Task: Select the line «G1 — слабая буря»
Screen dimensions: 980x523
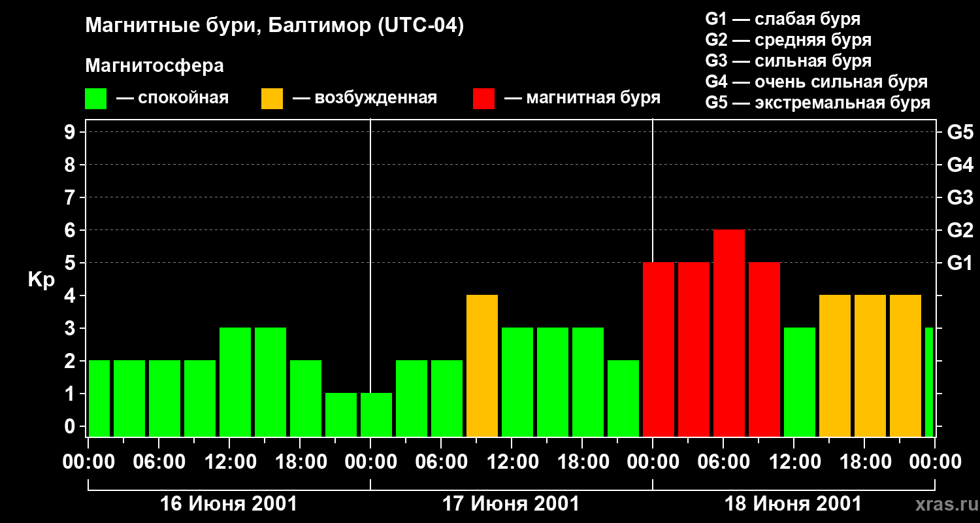Action: (783, 19)
